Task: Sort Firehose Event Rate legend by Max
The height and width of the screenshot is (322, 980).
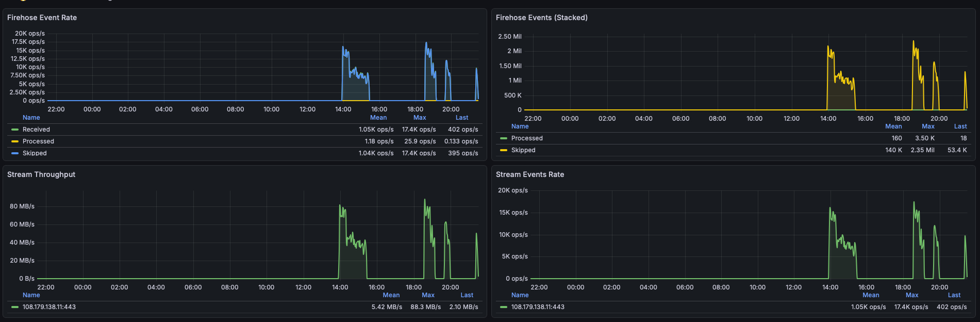Action: [420, 118]
